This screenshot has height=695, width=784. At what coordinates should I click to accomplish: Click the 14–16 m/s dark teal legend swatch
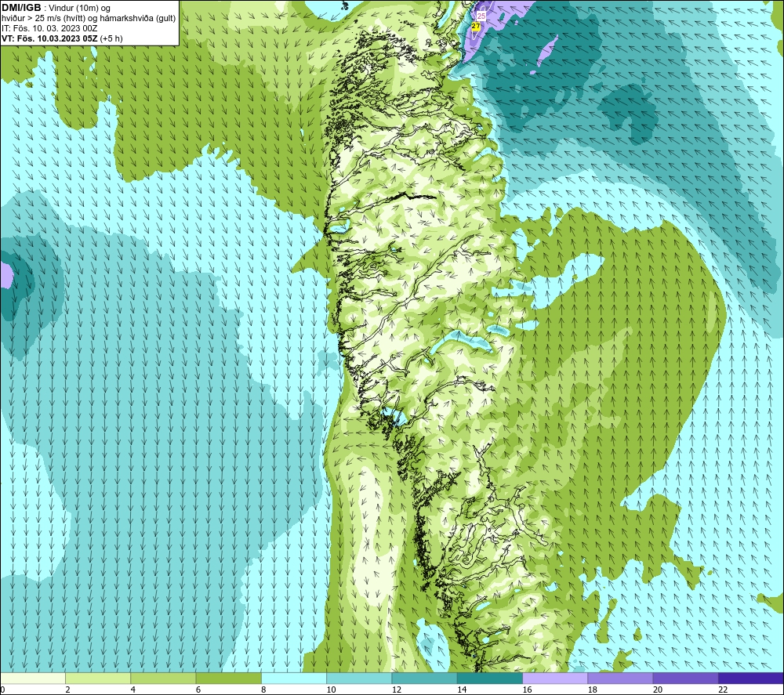489,678
